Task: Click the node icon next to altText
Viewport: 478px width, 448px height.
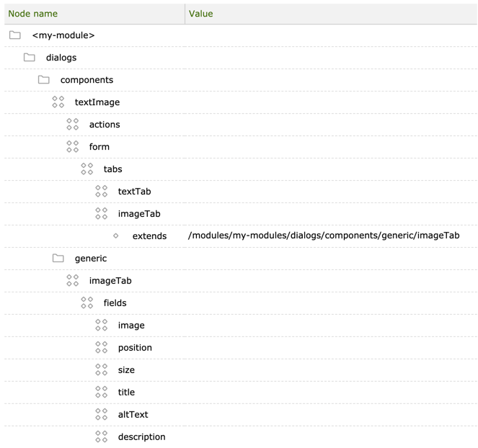Action: click(x=101, y=414)
